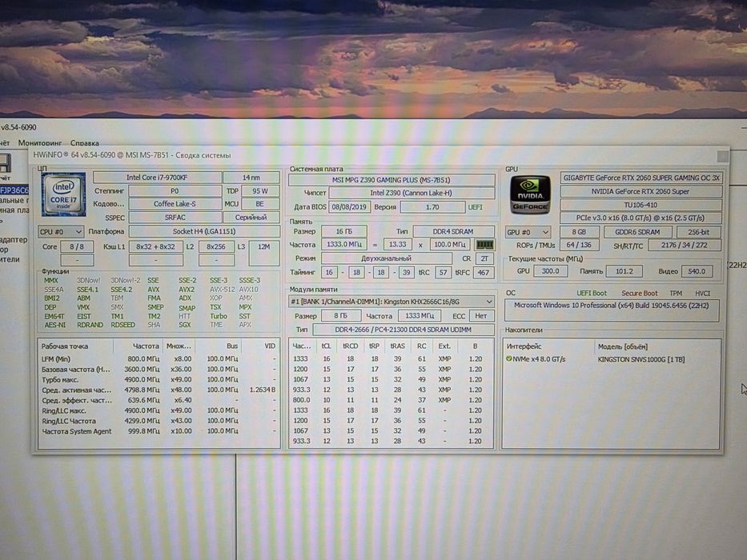Click the 95 W TDP field
This screenshot has width=747, height=560.
point(260,191)
